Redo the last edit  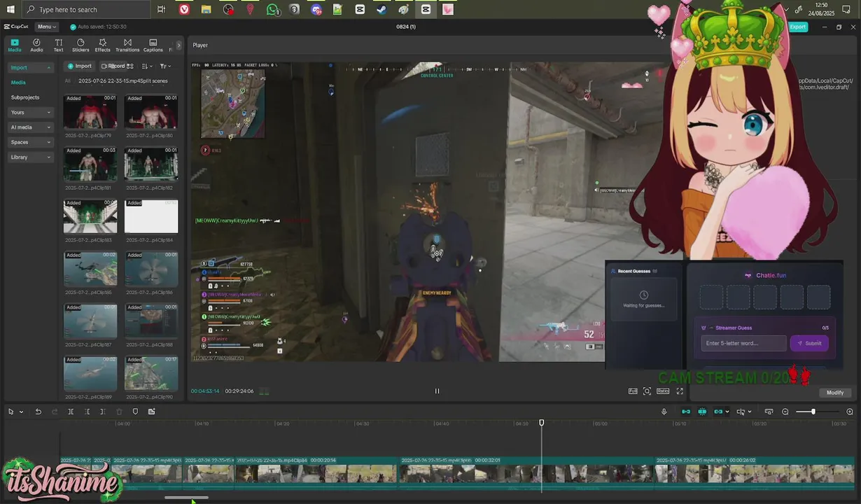[55, 412]
